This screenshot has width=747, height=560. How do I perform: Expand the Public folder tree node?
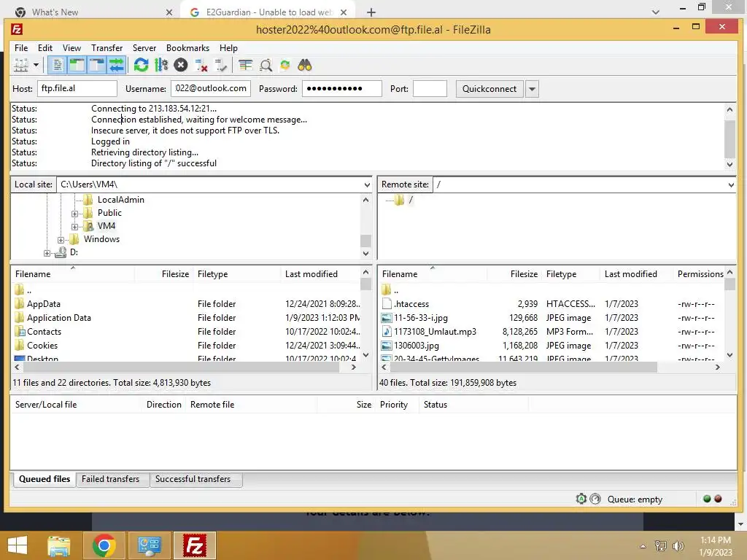[74, 214]
